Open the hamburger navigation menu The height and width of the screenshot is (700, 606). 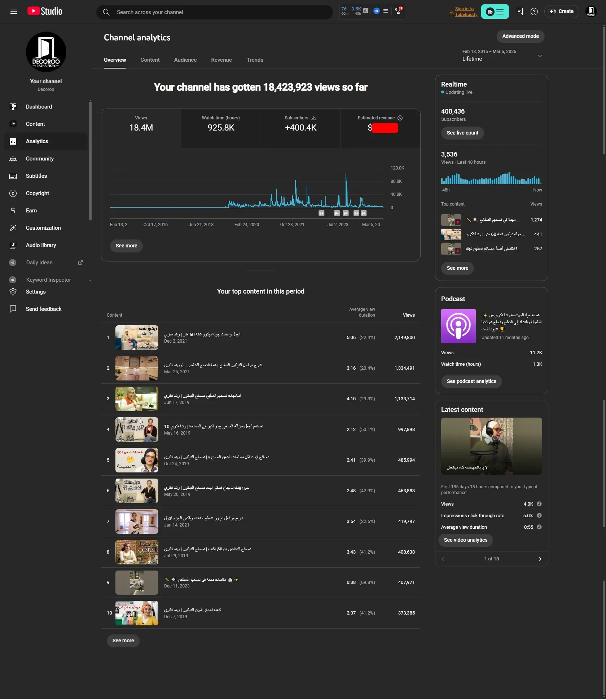pyautogui.click(x=14, y=12)
